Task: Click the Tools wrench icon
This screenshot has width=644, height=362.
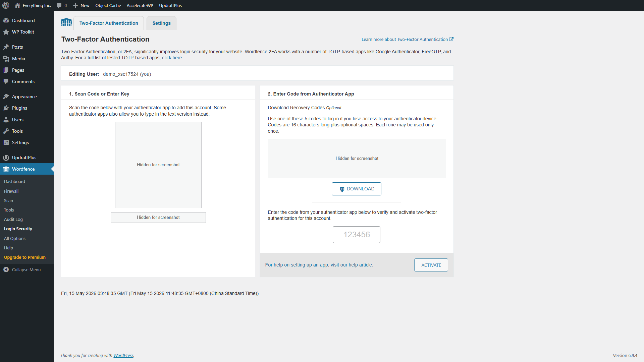Action: (x=6, y=131)
